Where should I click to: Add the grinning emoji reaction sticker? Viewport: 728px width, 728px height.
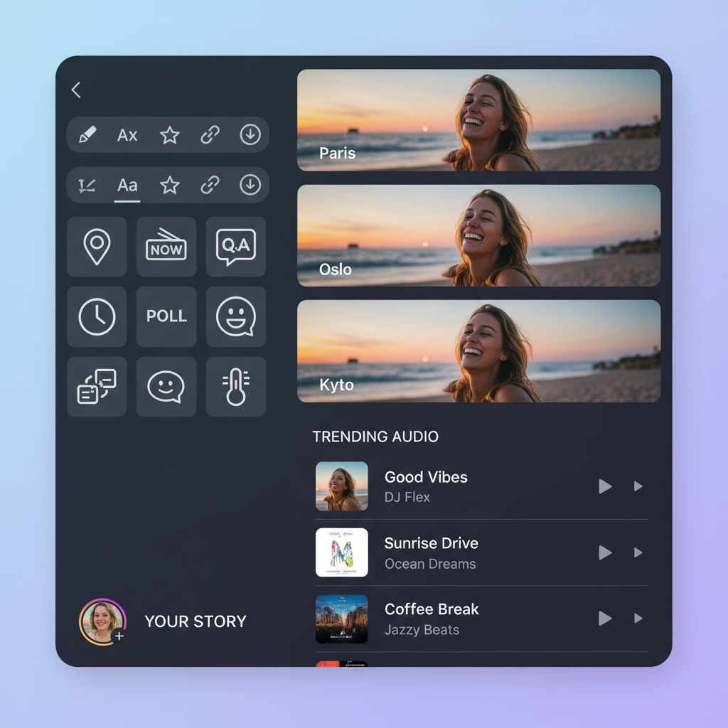[x=236, y=316]
